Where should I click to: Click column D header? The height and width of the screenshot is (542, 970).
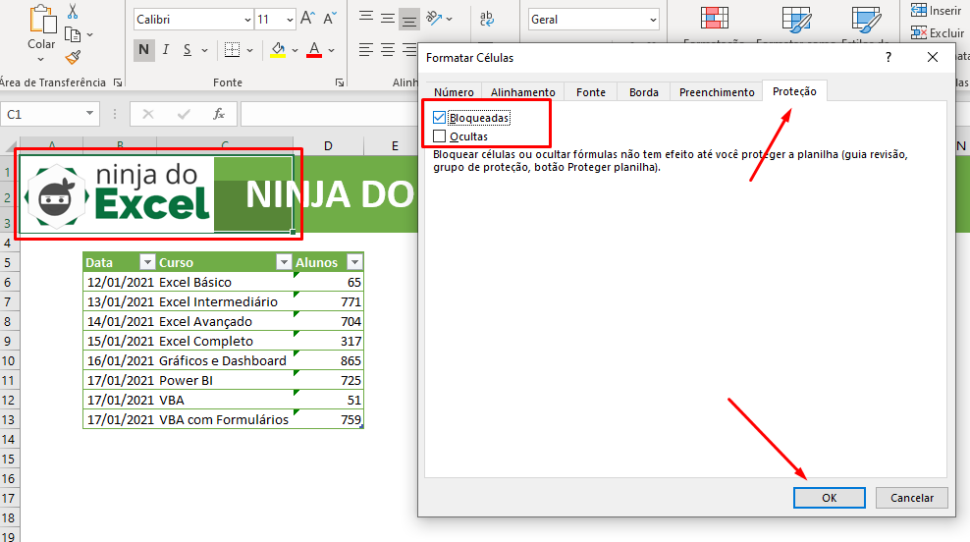328,145
